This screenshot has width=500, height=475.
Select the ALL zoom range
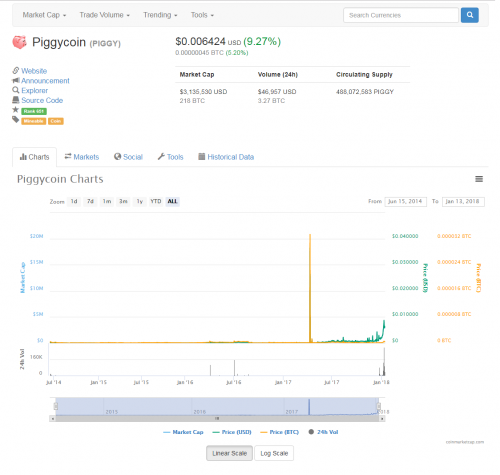[x=172, y=201]
